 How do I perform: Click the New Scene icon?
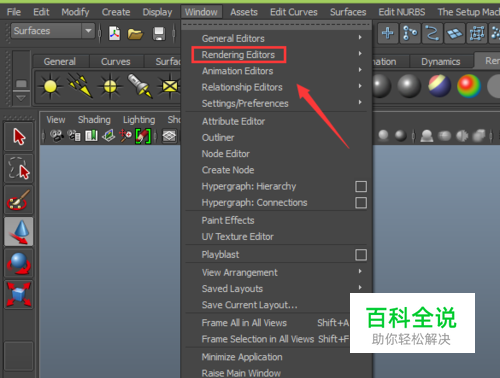click(114, 33)
